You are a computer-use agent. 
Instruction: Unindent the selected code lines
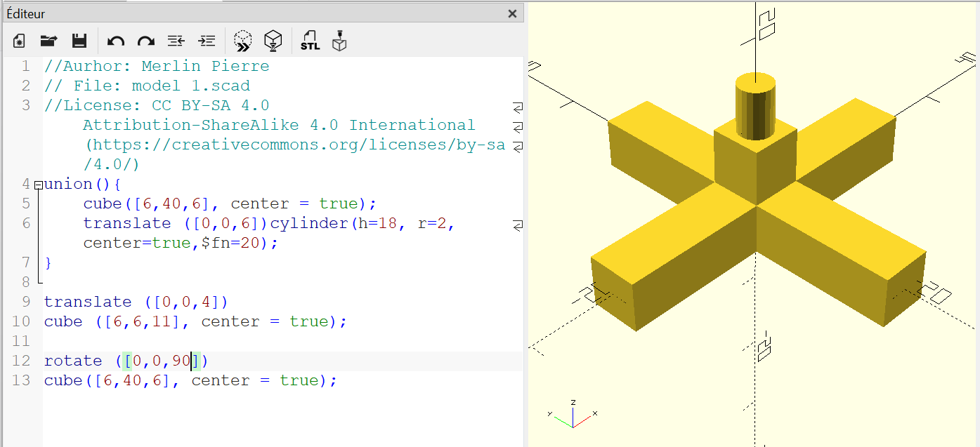point(176,41)
